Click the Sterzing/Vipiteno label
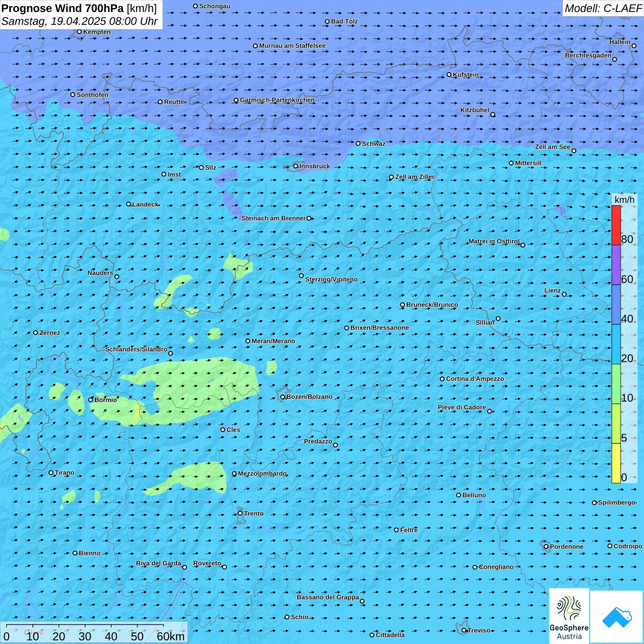This screenshot has height=644, width=644. click(331, 279)
